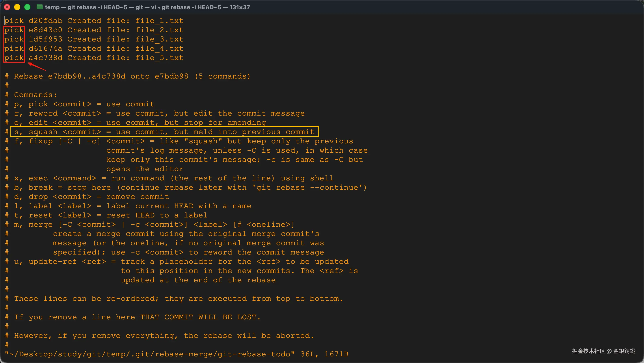Screen dimensions: 644x363
Task: Click the git-rebase-todo file path status line
Action: tap(177, 354)
